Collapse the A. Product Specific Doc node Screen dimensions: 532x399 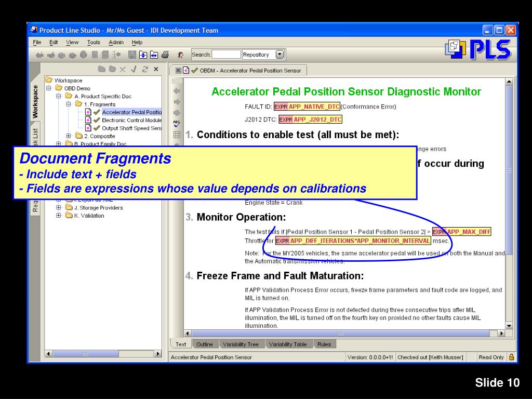tap(59, 96)
